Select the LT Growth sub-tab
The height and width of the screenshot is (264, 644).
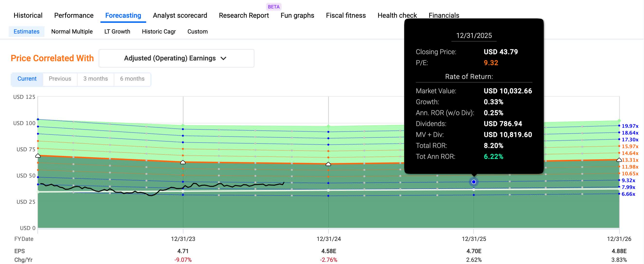point(117,32)
